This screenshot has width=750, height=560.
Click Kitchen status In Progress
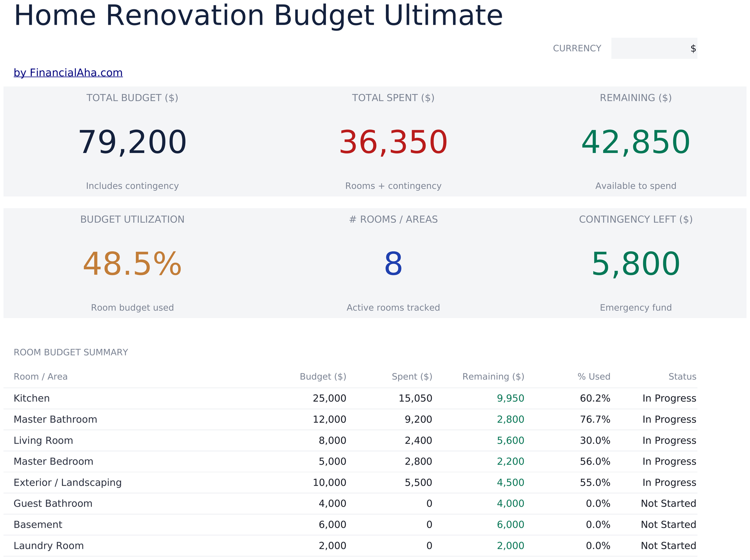(x=669, y=398)
